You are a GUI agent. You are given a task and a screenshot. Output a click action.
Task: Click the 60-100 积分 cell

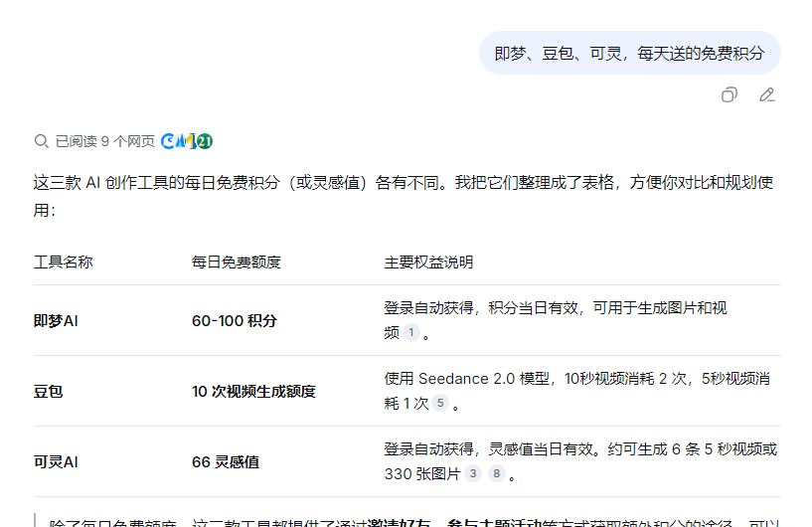pos(235,321)
